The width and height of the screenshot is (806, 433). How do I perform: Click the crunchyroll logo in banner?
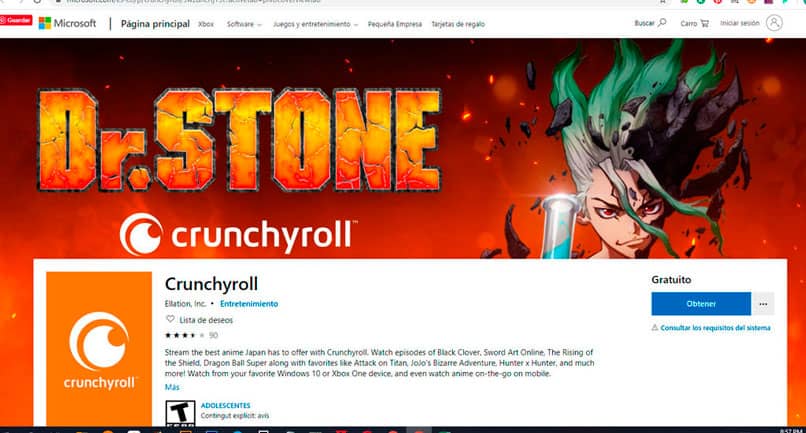point(239,234)
